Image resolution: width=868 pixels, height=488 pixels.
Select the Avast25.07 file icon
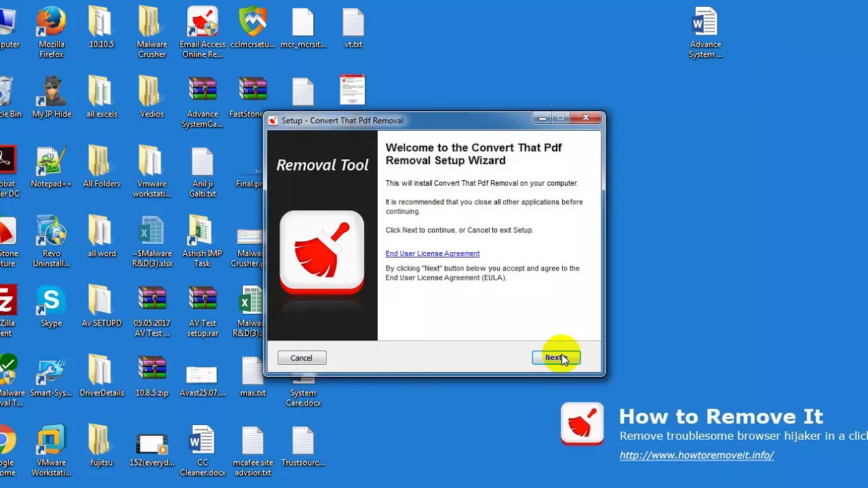202,377
